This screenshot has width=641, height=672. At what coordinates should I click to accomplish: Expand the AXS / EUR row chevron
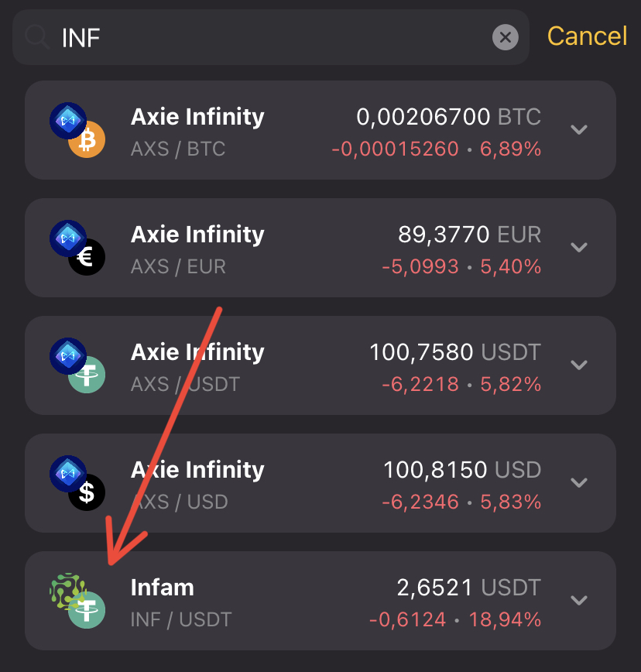click(579, 247)
